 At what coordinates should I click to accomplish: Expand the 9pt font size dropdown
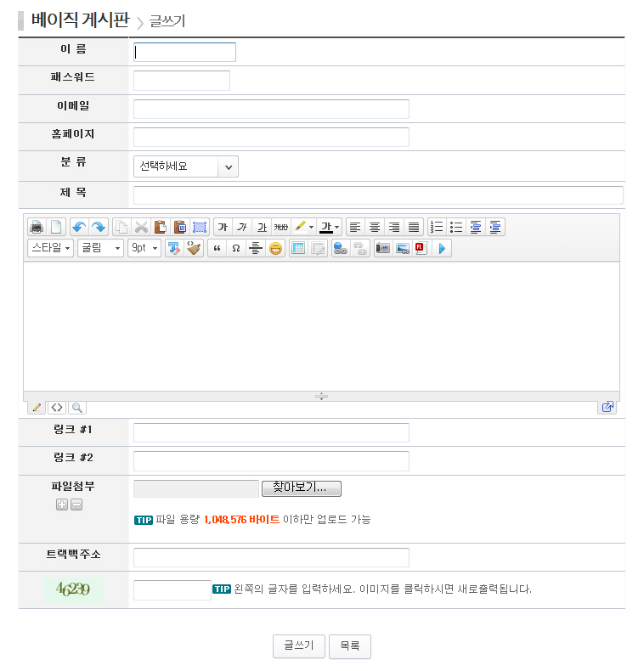[144, 248]
